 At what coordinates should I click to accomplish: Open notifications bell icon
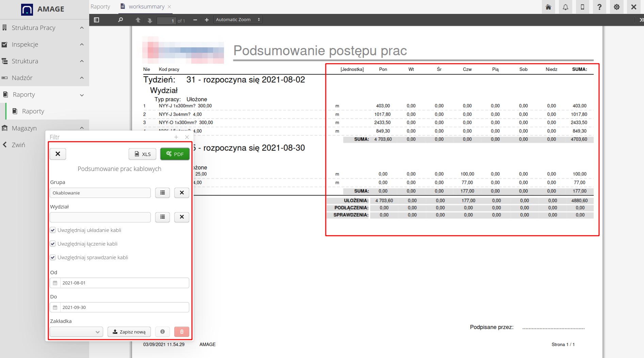(565, 7)
